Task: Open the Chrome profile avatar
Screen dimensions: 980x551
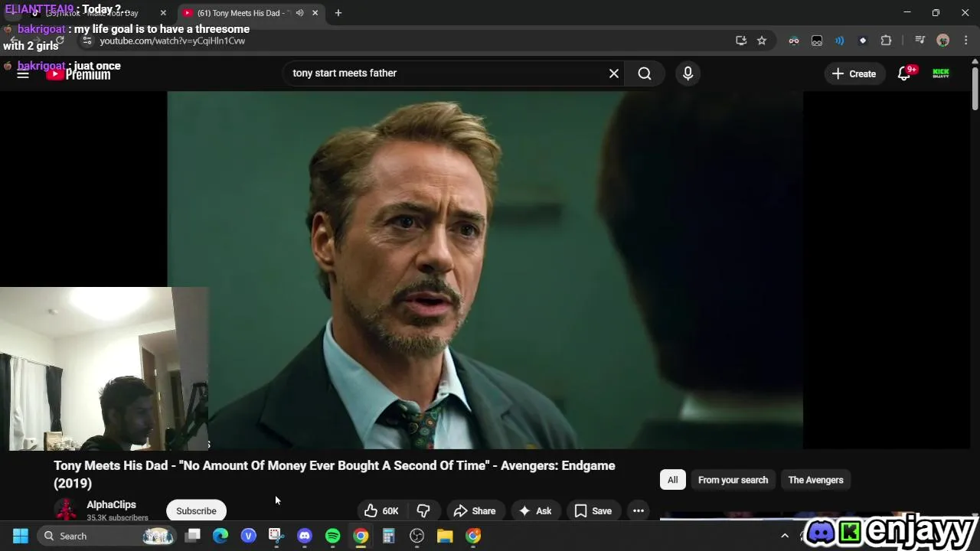Action: click(943, 41)
